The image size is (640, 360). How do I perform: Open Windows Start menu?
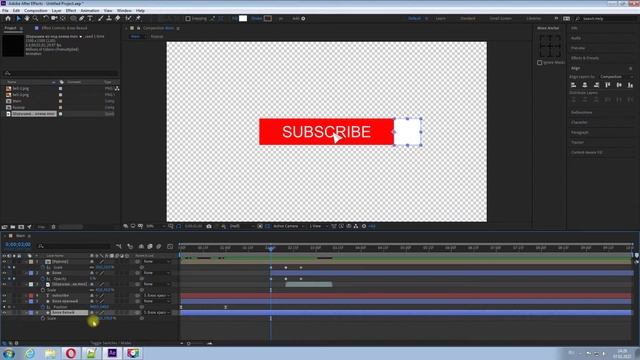(x=9, y=353)
